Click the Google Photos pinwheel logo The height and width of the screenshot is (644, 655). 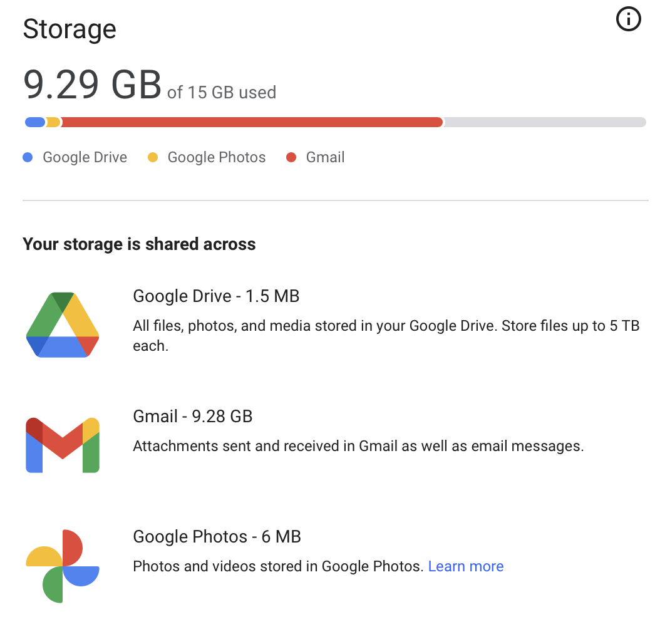coord(63,566)
